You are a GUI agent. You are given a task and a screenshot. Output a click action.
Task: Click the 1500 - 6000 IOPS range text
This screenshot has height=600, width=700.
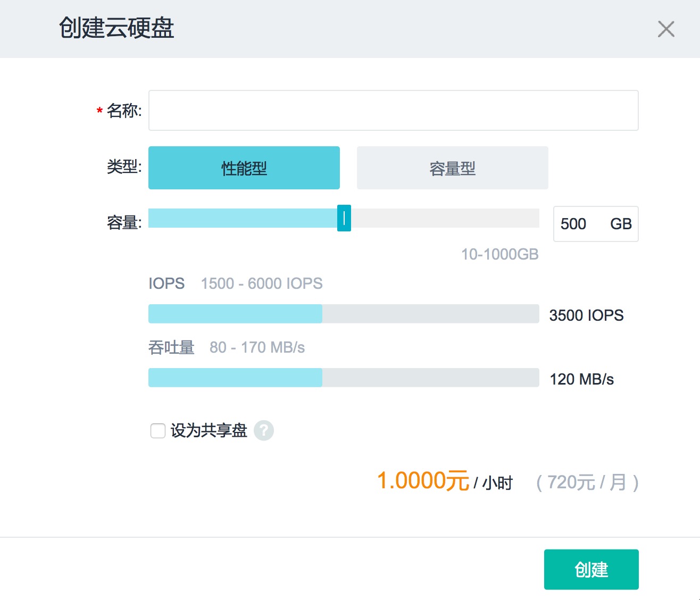point(262,284)
